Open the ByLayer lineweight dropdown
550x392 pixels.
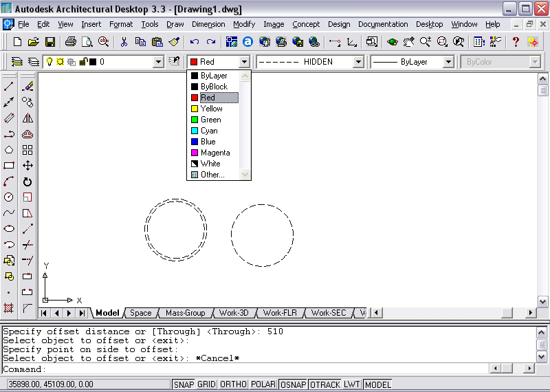click(x=448, y=62)
